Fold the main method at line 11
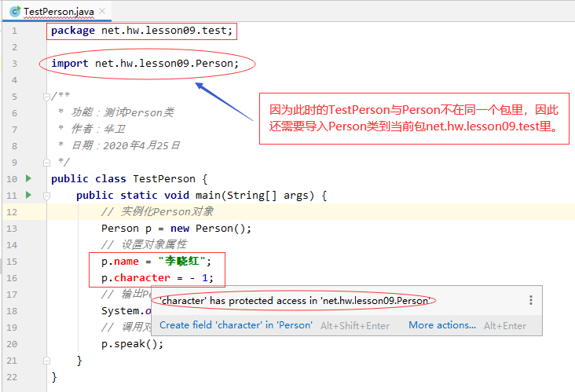The image size is (575, 392). [46, 196]
